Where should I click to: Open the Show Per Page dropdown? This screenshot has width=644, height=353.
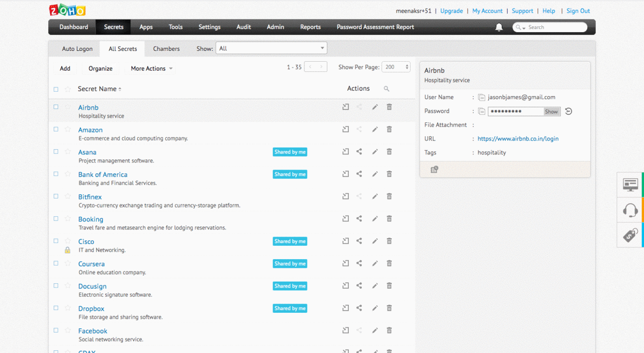397,67
